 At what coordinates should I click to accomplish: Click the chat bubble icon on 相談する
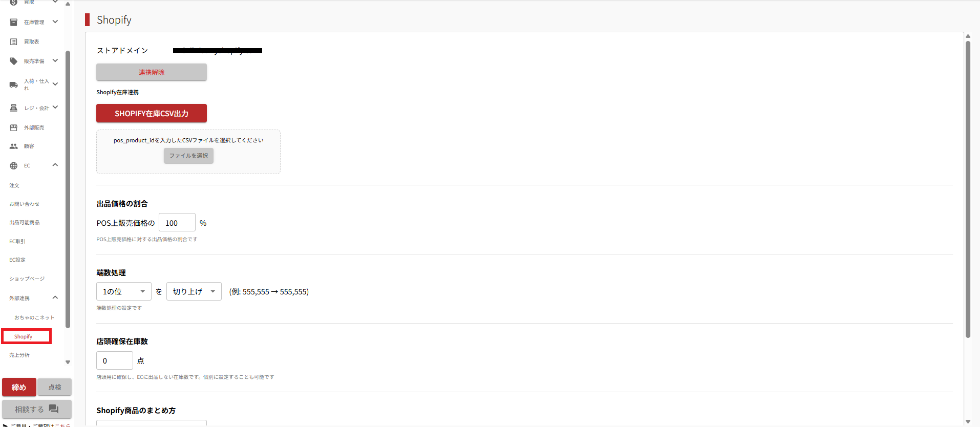click(54, 409)
